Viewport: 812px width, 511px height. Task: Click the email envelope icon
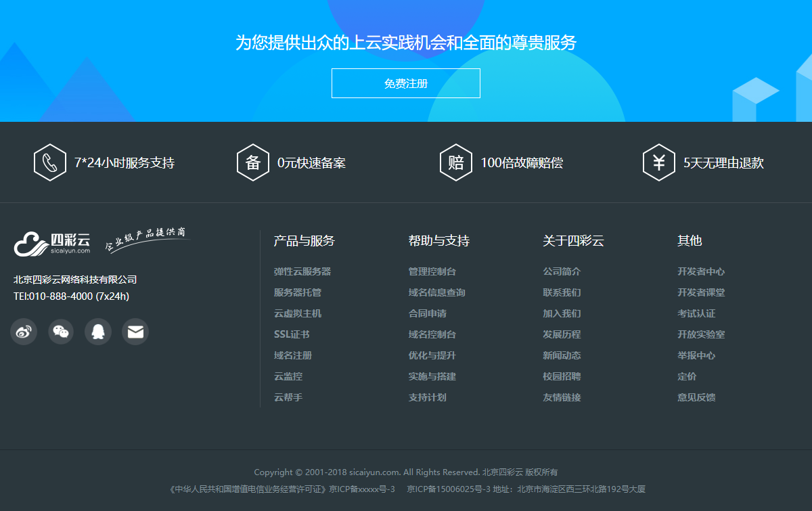pos(135,332)
